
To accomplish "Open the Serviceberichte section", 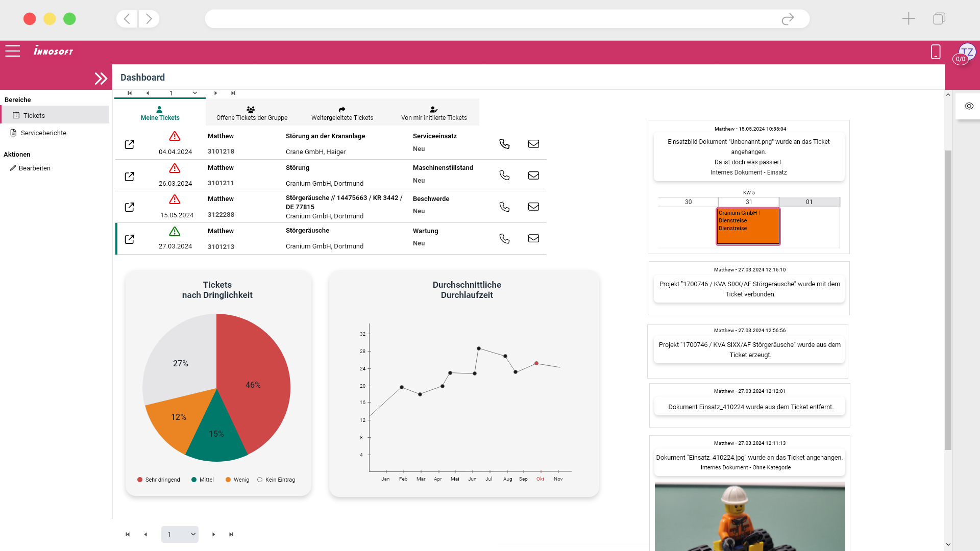I will pos(43,133).
